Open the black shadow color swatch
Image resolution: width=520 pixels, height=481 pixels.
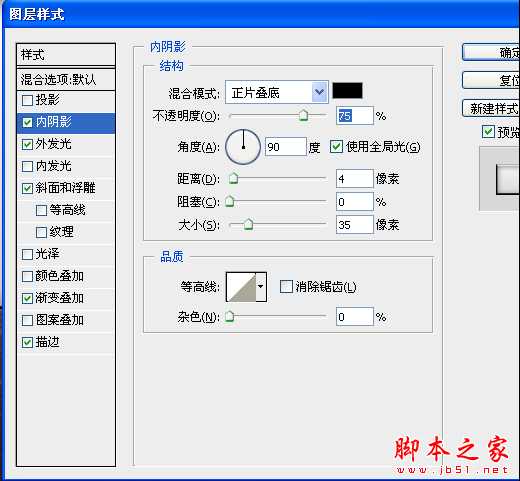coord(347,91)
